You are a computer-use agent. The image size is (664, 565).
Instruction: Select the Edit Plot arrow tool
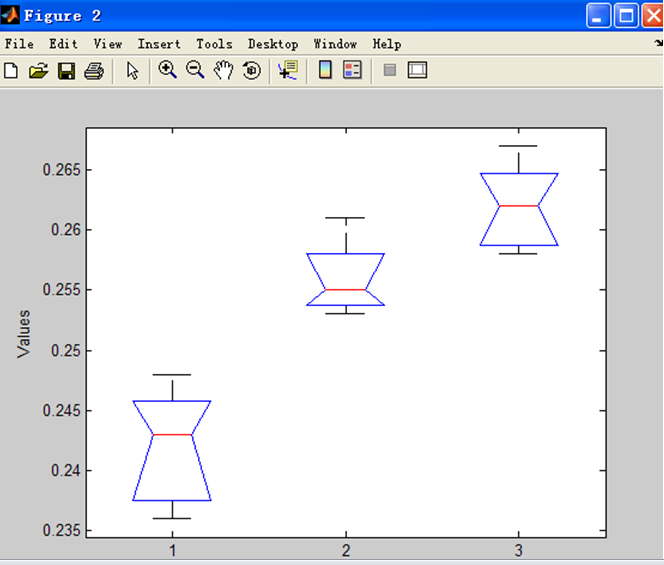click(x=133, y=70)
